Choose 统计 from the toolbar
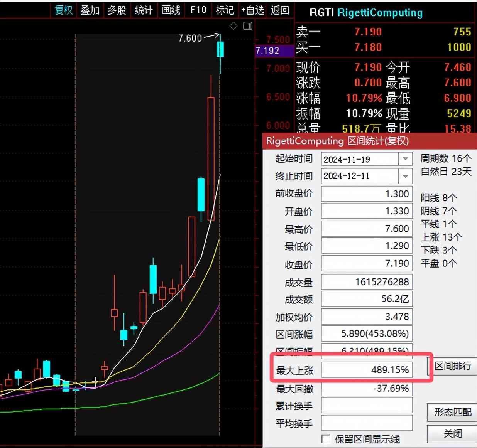This screenshot has height=448, width=477. coord(144,10)
